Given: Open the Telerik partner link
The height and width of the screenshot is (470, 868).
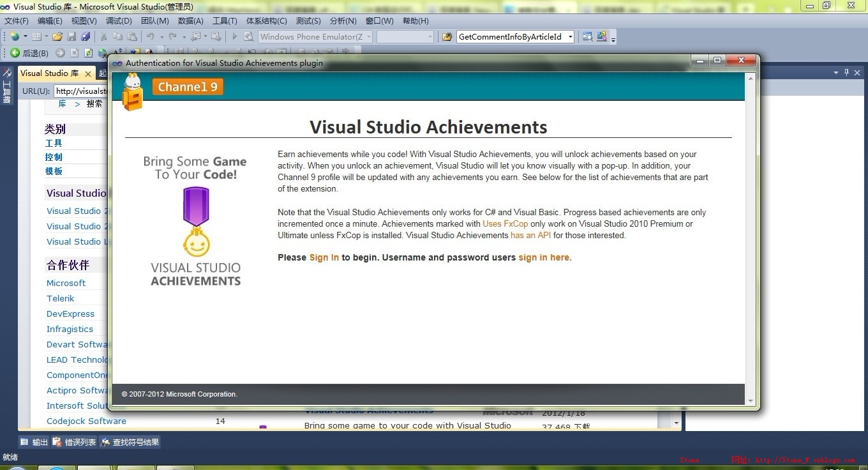Looking at the screenshot, I should 60,298.
